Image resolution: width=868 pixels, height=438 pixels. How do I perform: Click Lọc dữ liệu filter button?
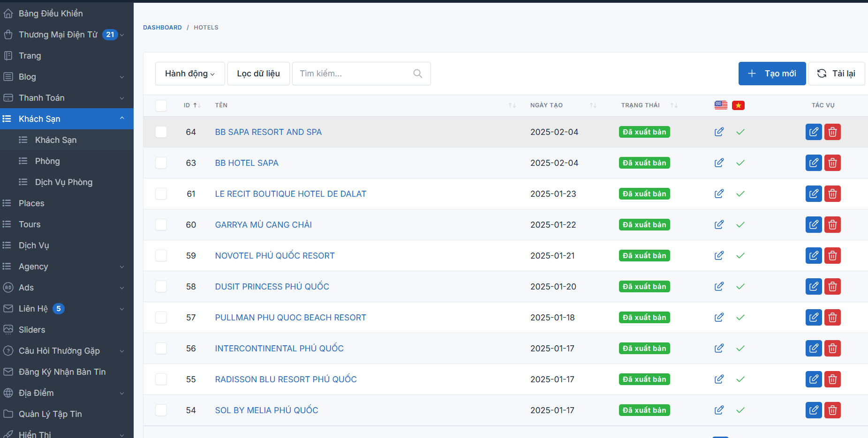pos(258,74)
